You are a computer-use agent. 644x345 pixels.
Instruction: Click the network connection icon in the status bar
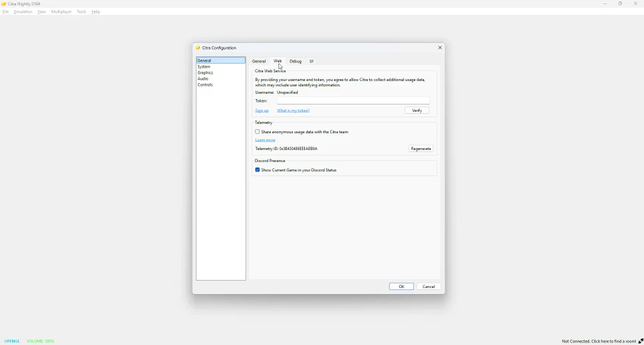pos(641,341)
